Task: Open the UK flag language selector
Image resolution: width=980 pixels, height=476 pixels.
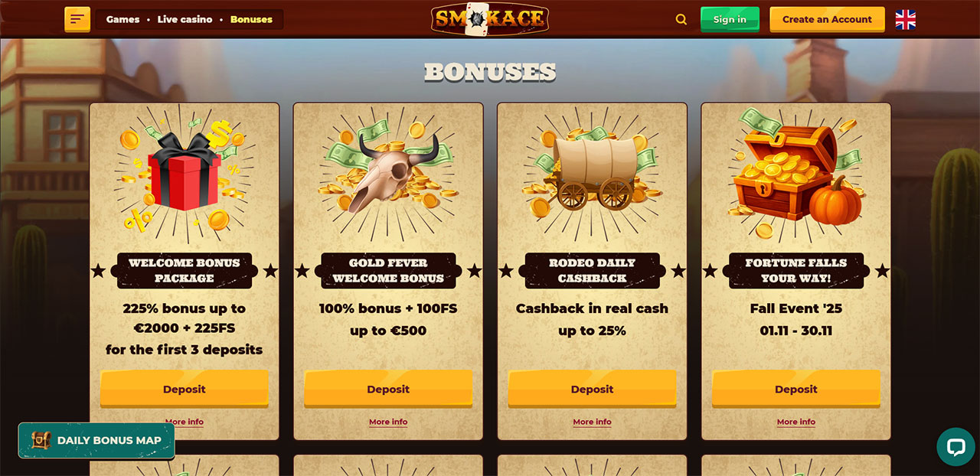Action: 906,19
